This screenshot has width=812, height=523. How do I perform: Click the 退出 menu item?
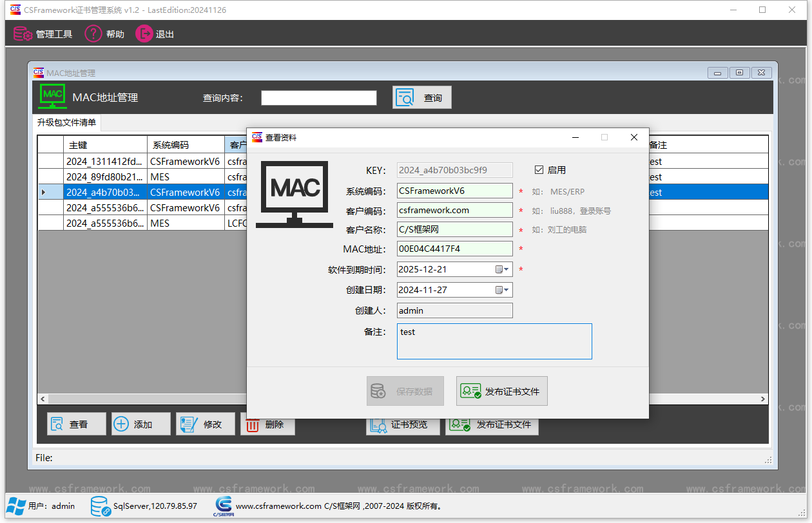tap(155, 34)
